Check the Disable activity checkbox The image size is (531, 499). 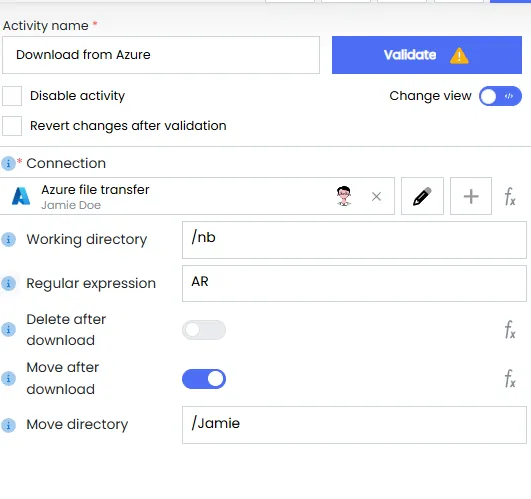12,96
